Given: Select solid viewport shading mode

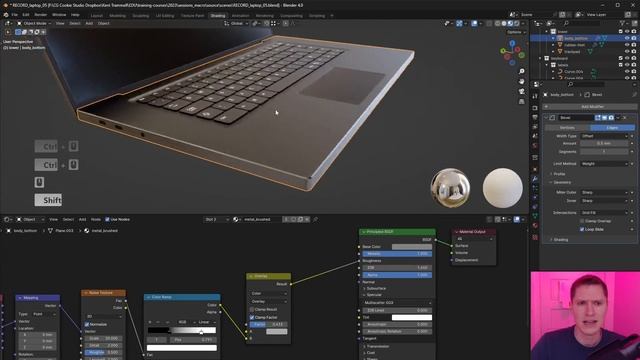Looking at the screenshot, I should (x=504, y=24).
